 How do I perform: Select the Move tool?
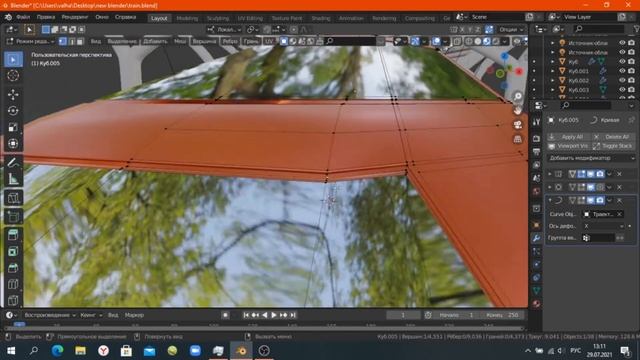[13, 95]
